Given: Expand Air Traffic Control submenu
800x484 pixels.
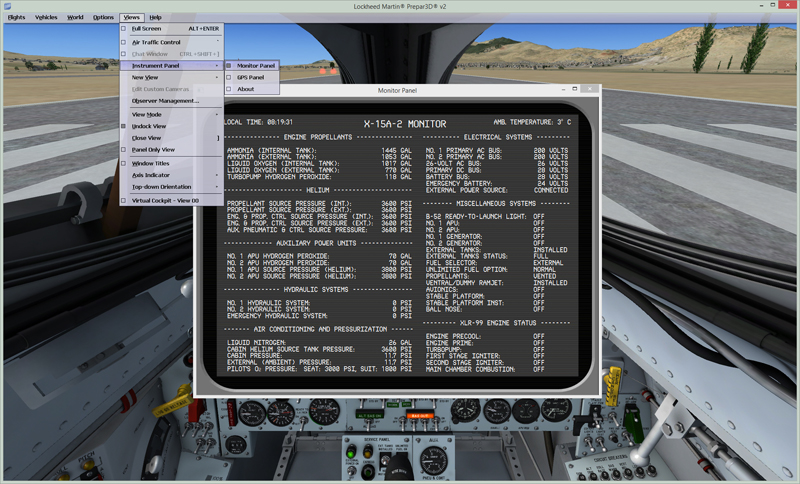Looking at the screenshot, I should tap(171, 42).
